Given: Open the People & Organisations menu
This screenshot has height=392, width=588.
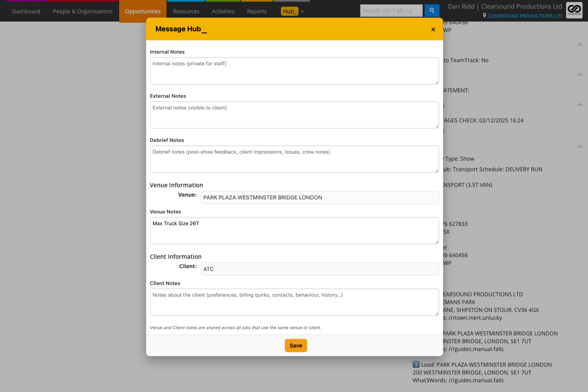Looking at the screenshot, I should tap(82, 11).
